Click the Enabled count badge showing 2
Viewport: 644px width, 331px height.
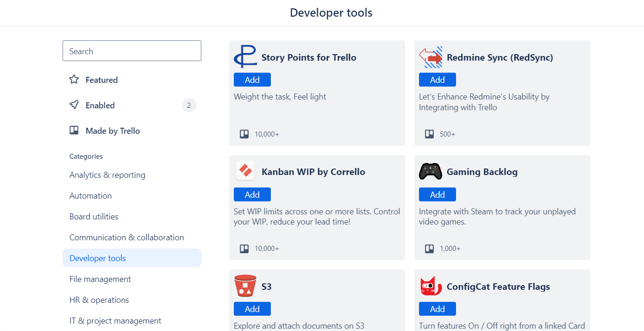189,106
